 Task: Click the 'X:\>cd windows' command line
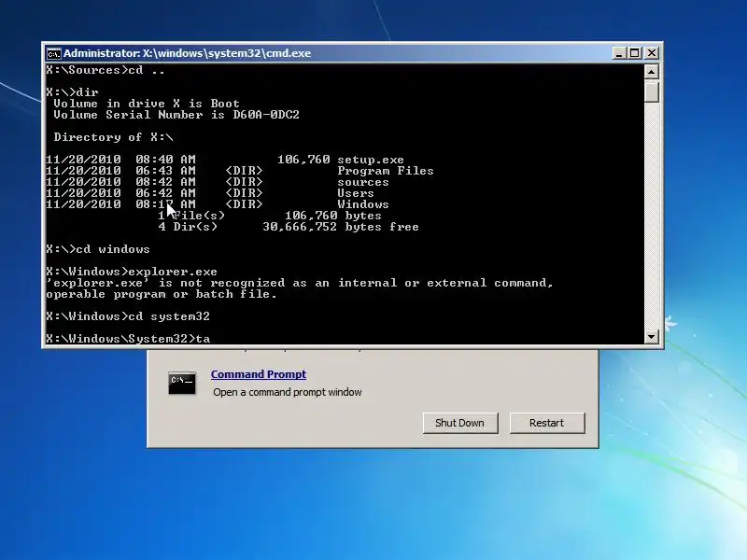[x=98, y=249]
